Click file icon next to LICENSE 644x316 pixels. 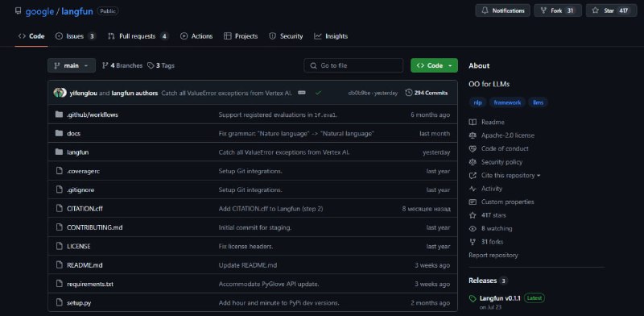(x=59, y=246)
